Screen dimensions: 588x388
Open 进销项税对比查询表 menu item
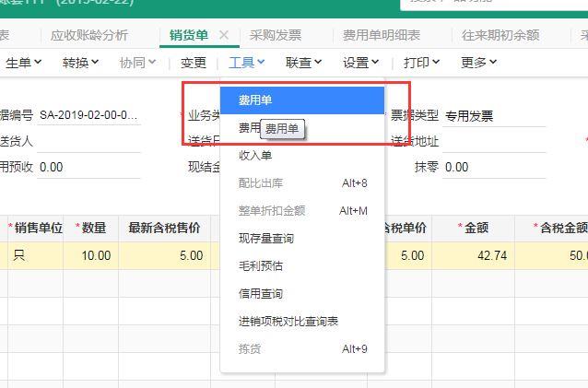[302, 322]
